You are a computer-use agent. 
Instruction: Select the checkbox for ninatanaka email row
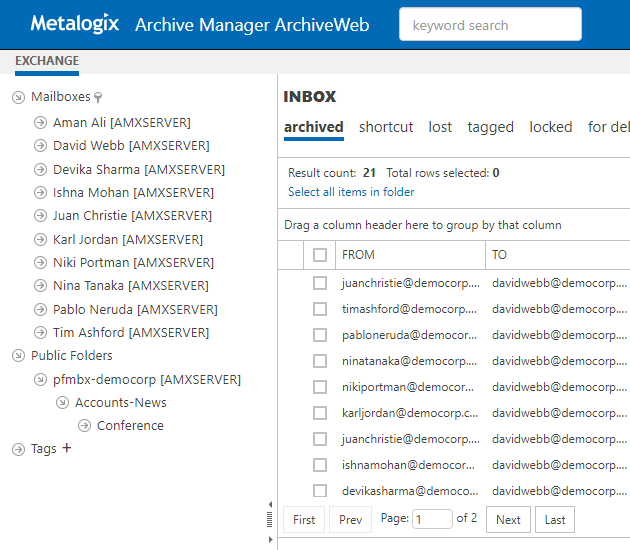[320, 361]
